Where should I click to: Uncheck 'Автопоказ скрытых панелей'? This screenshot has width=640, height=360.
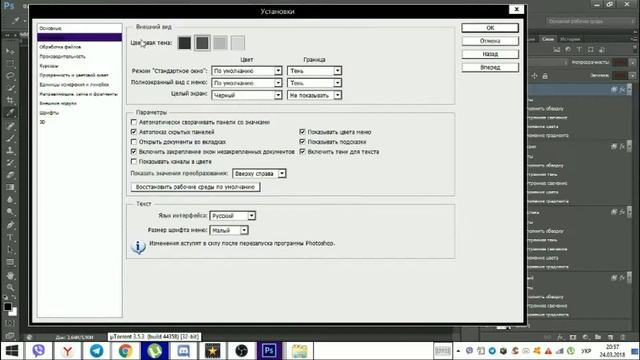(133, 132)
